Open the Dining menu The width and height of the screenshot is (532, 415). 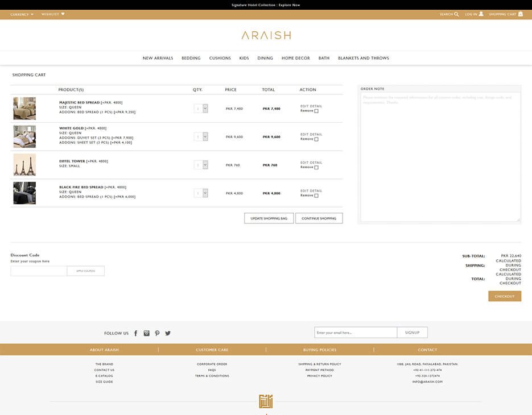tap(265, 58)
